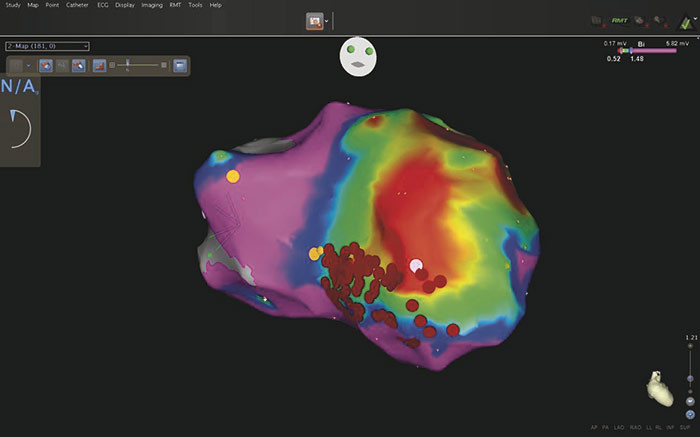
Task: Open the Catheter menu
Action: 77,5
